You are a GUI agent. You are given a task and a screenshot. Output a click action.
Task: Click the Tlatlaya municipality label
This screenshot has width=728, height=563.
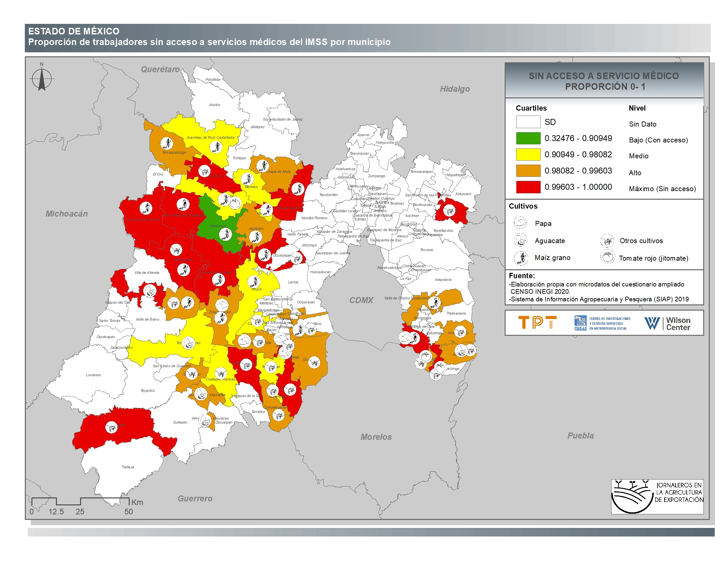pos(128,467)
